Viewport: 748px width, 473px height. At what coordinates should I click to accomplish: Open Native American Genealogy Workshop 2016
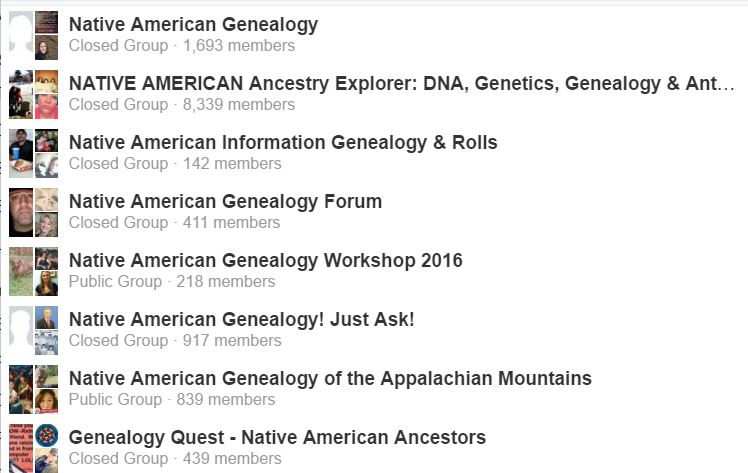[265, 261]
